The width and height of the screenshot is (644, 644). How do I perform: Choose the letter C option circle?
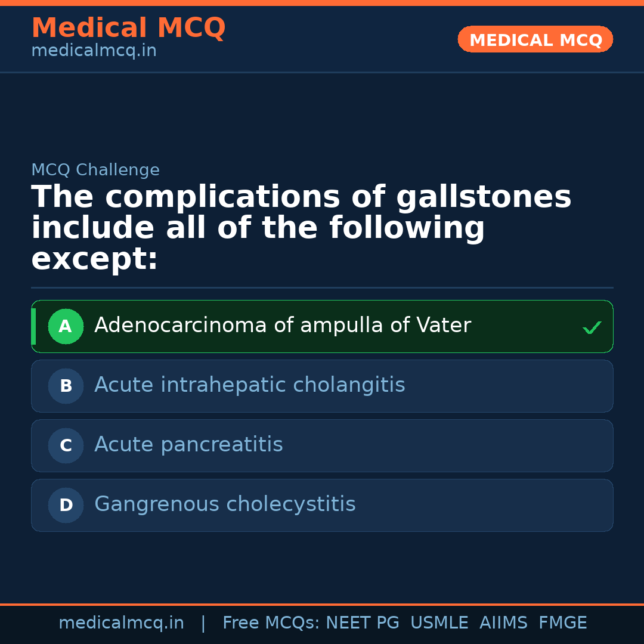(66, 445)
